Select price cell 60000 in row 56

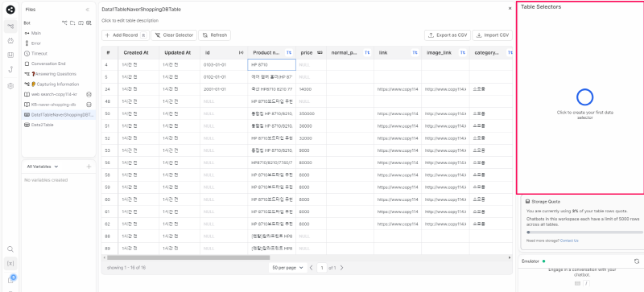pos(311,162)
